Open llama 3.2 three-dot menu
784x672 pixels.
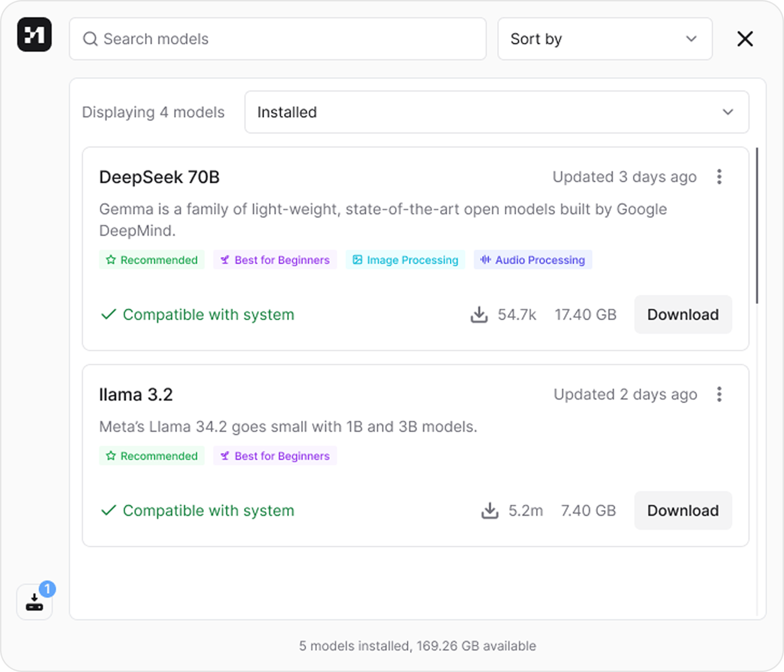[719, 394]
